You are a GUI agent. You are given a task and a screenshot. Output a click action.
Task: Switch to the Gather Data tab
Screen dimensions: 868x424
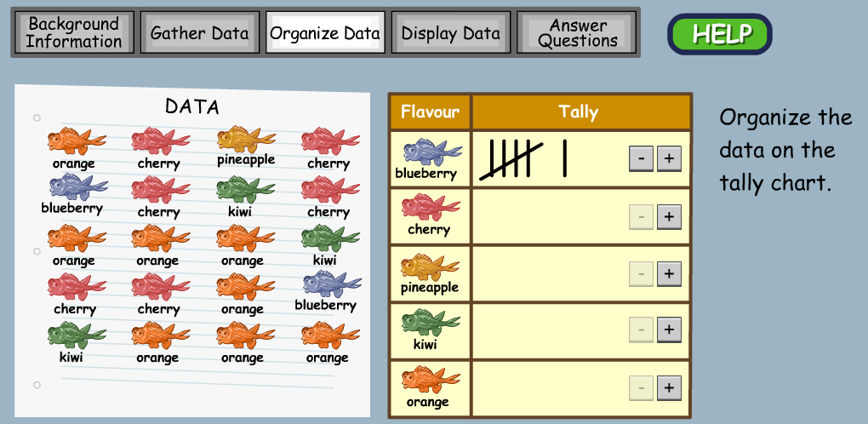[199, 33]
